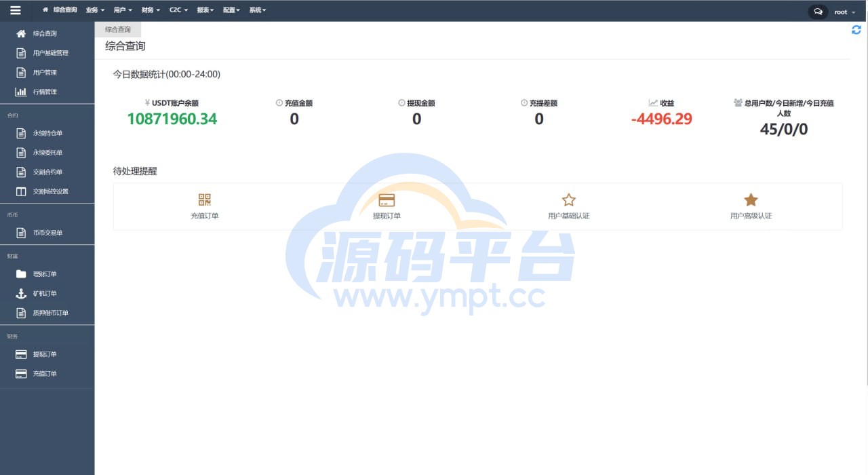This screenshot has height=475, width=868.
Task: Click the 收益 value -4496.29
Action: pyautogui.click(x=661, y=119)
